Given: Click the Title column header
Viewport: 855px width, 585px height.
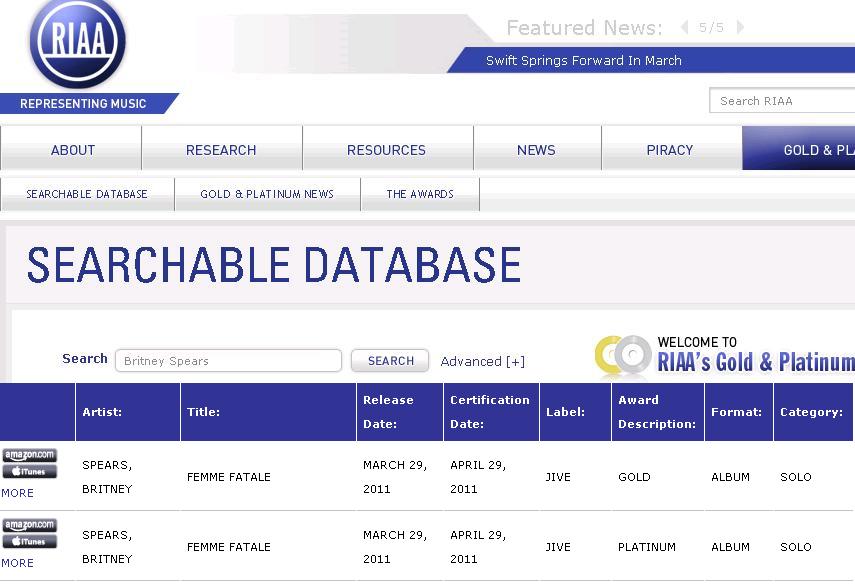Looking at the screenshot, I should [268, 412].
